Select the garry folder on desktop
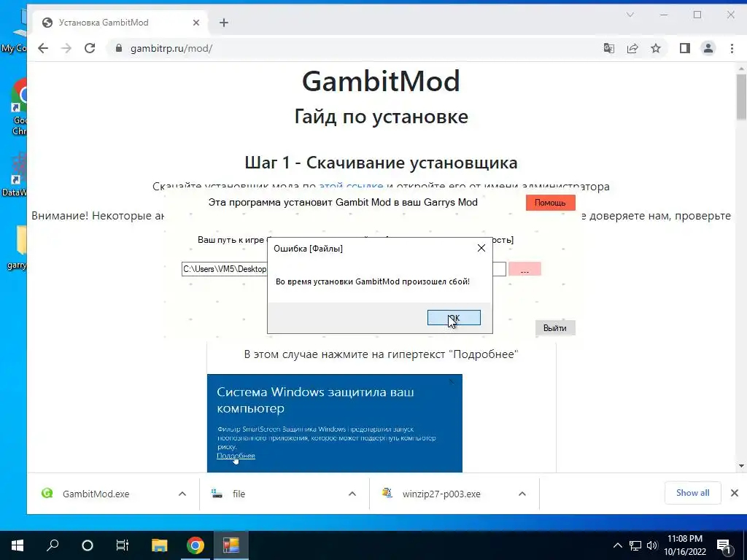 18,248
